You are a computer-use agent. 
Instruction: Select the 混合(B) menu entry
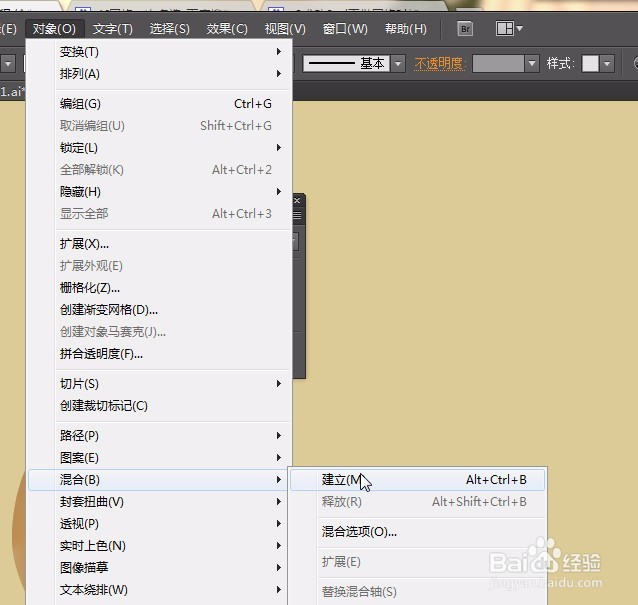coord(160,480)
